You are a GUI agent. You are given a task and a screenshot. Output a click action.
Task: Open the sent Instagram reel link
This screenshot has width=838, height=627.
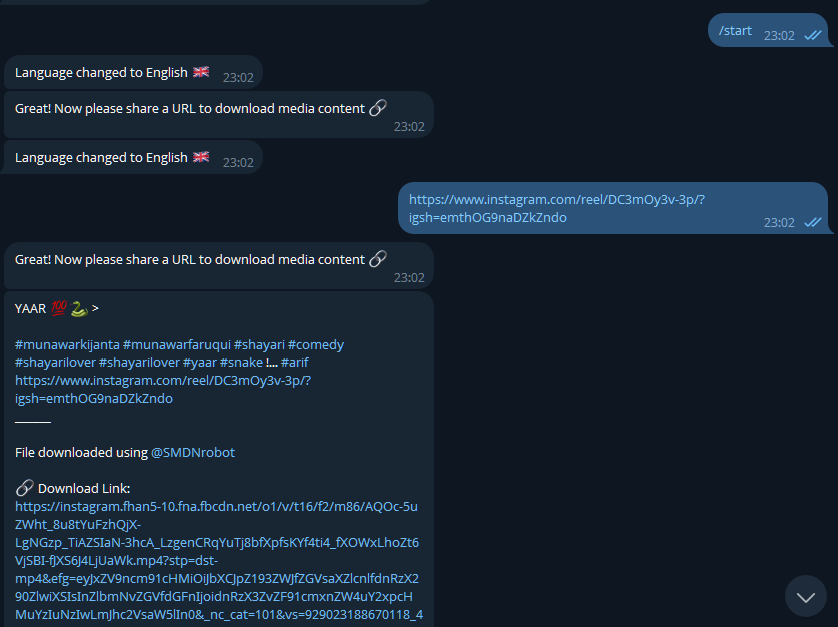pos(556,208)
